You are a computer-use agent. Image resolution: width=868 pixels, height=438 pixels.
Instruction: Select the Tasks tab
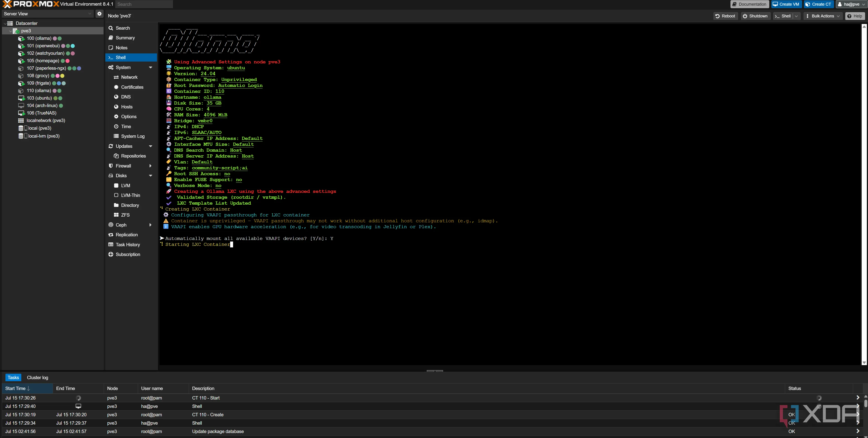13,377
